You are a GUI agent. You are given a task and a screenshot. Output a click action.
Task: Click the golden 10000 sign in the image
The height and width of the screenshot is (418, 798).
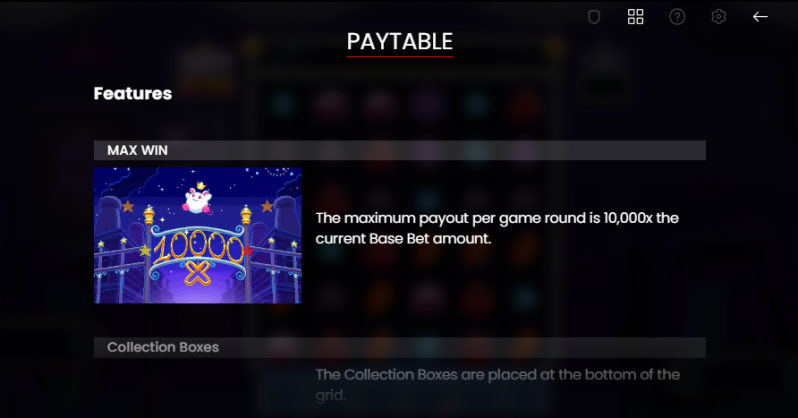click(x=198, y=250)
